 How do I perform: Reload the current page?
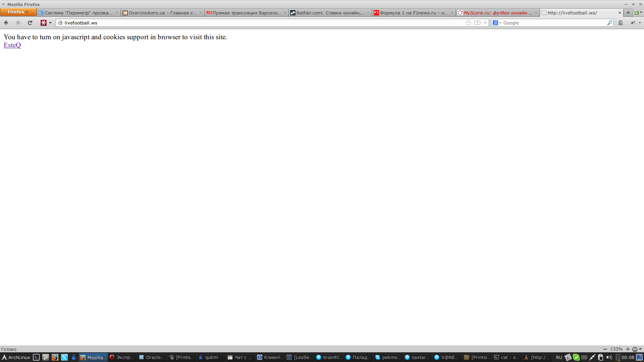[30, 23]
